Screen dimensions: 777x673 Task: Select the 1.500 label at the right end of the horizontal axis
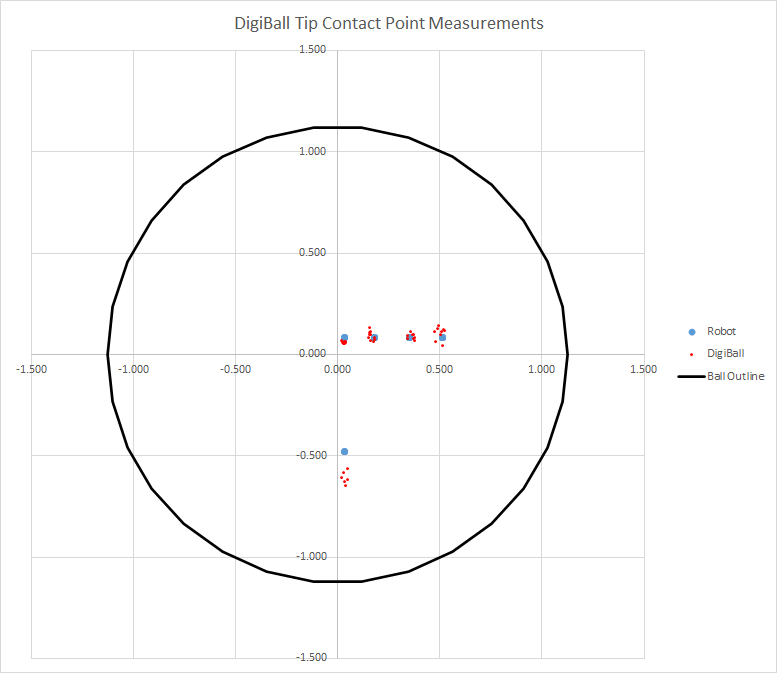tap(644, 369)
